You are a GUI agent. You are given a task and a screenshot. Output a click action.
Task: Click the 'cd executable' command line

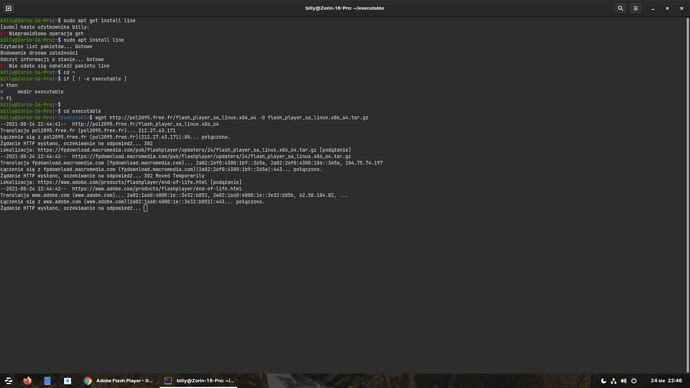tap(82, 111)
